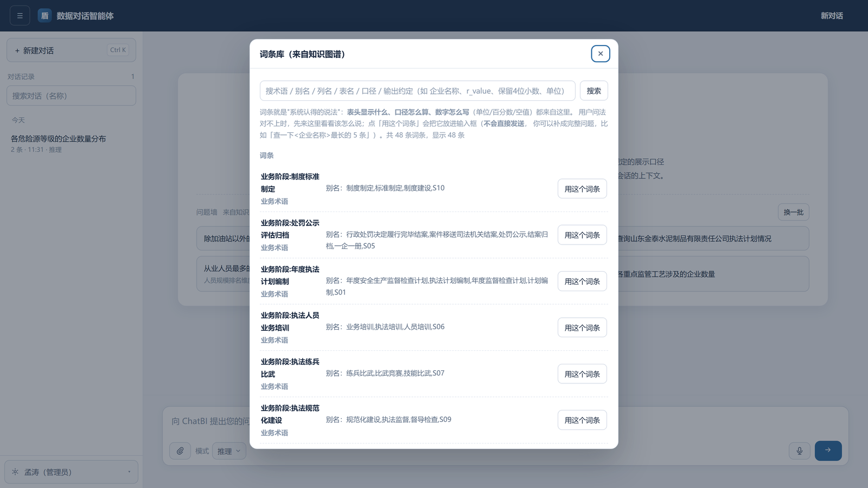Viewport: 868px width, 488px height.
Task: Focus the 词条 search input field
Action: (417, 91)
